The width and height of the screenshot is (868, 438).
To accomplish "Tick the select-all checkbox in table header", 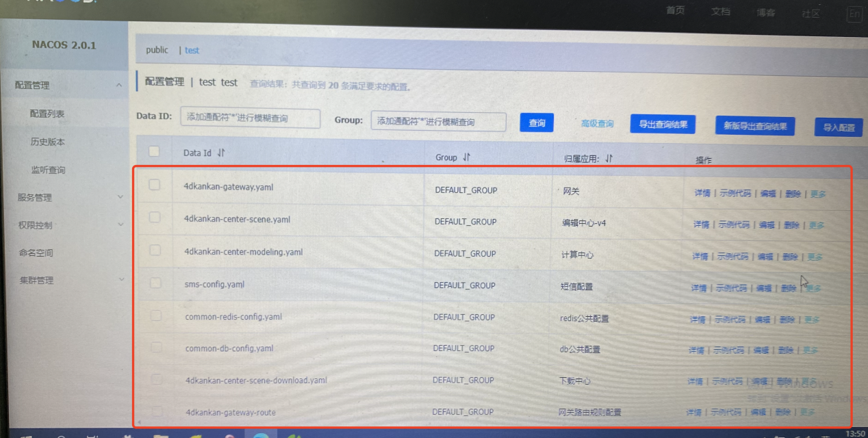I will pyautogui.click(x=155, y=152).
